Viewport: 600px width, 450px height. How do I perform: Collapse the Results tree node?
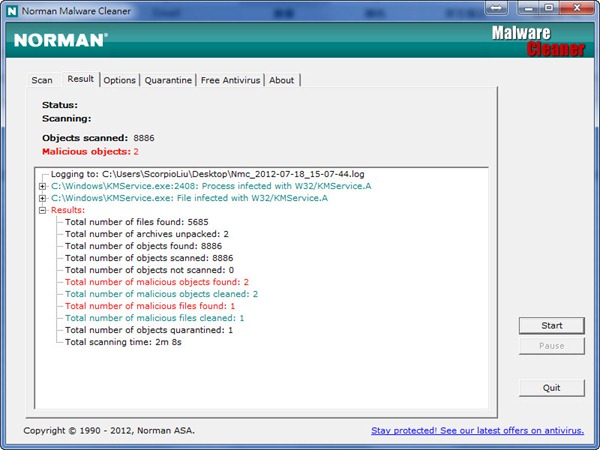[42, 210]
